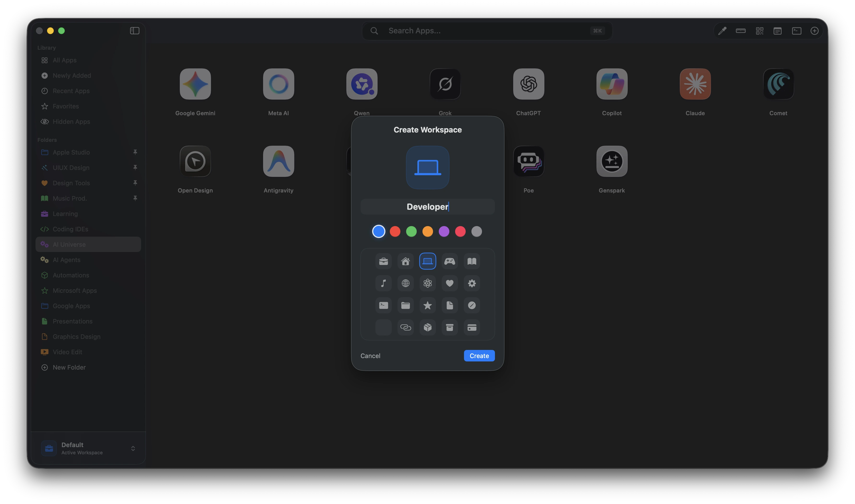Launch the Copilot app
Screen dimensions: 855x504
coord(612,84)
